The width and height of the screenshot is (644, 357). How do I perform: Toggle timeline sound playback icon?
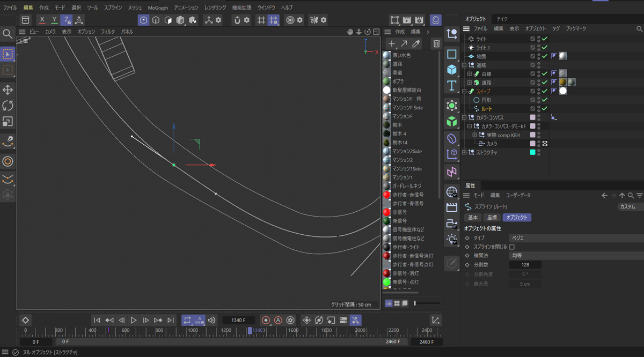pyautogui.click(x=211, y=320)
